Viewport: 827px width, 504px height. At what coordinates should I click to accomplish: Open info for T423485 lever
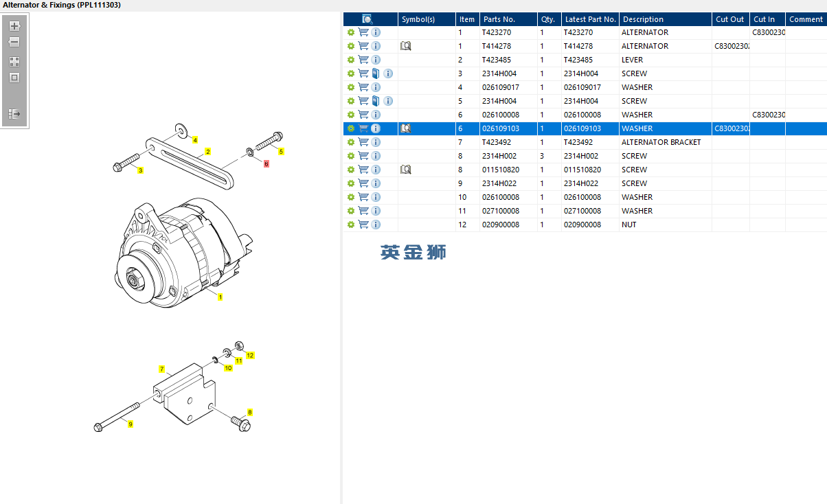click(x=376, y=60)
